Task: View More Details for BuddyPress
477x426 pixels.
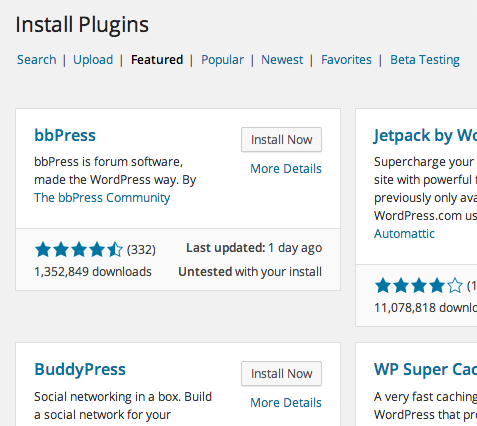Action: pos(286,403)
